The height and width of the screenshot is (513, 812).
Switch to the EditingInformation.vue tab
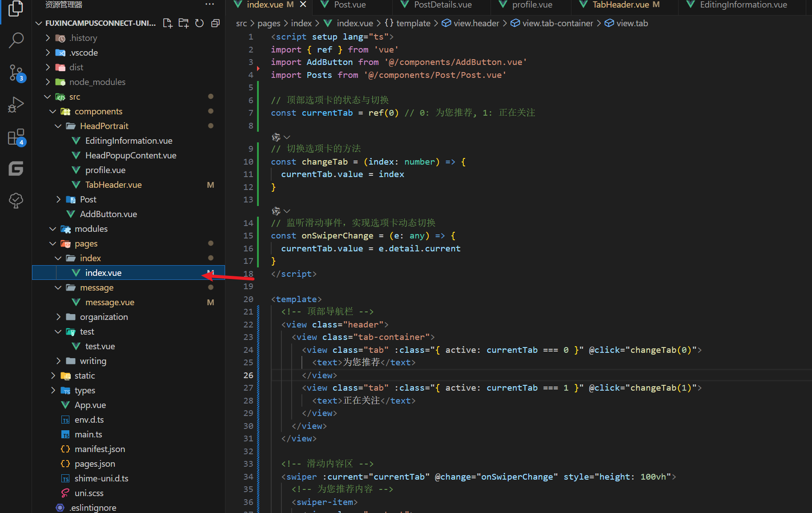click(743, 5)
